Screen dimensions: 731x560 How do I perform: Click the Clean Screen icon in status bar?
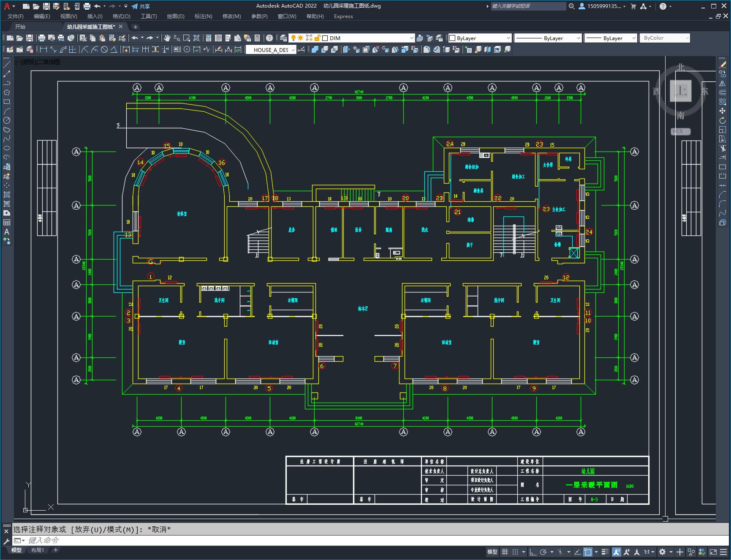[x=713, y=552]
